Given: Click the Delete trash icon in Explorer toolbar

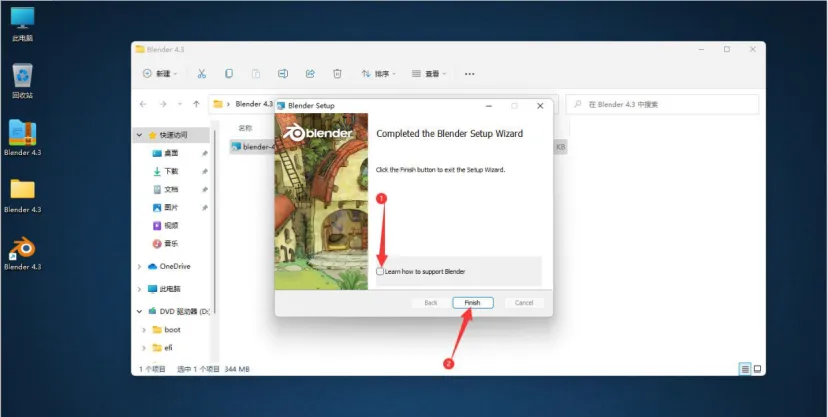Looking at the screenshot, I should click(337, 74).
